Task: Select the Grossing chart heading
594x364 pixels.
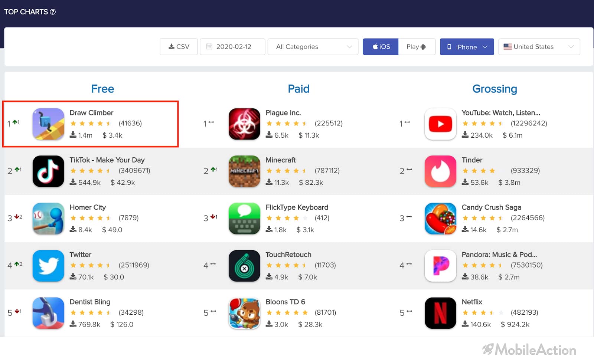Action: tap(495, 89)
